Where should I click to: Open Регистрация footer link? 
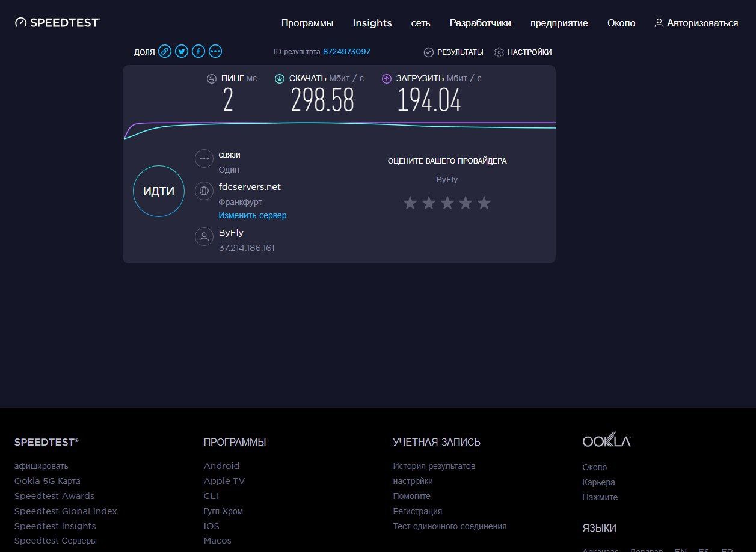tap(417, 511)
